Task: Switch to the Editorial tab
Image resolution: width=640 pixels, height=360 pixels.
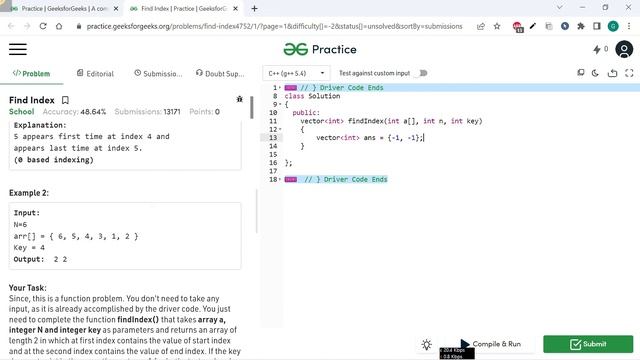Action: click(x=95, y=73)
